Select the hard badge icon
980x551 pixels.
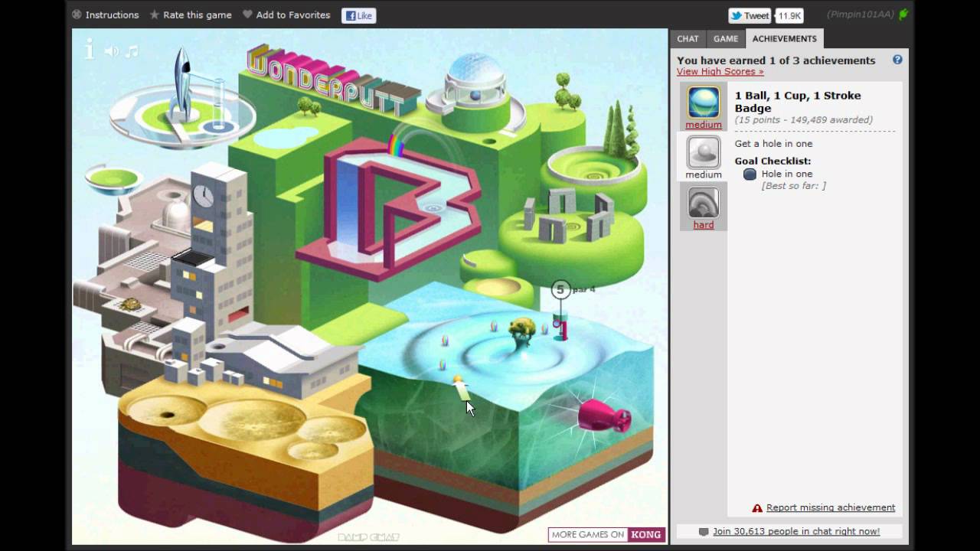coord(703,203)
